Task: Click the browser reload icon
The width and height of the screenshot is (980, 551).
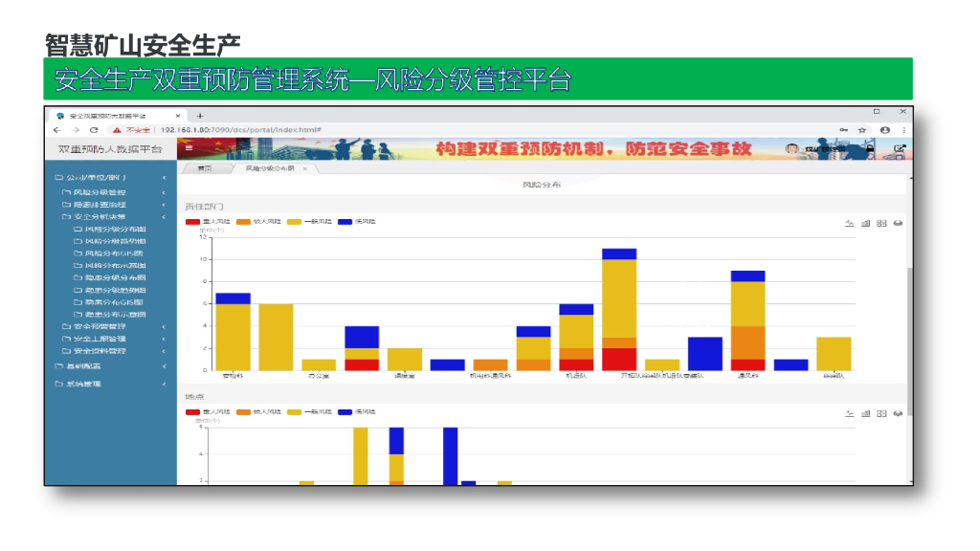Action: (94, 130)
